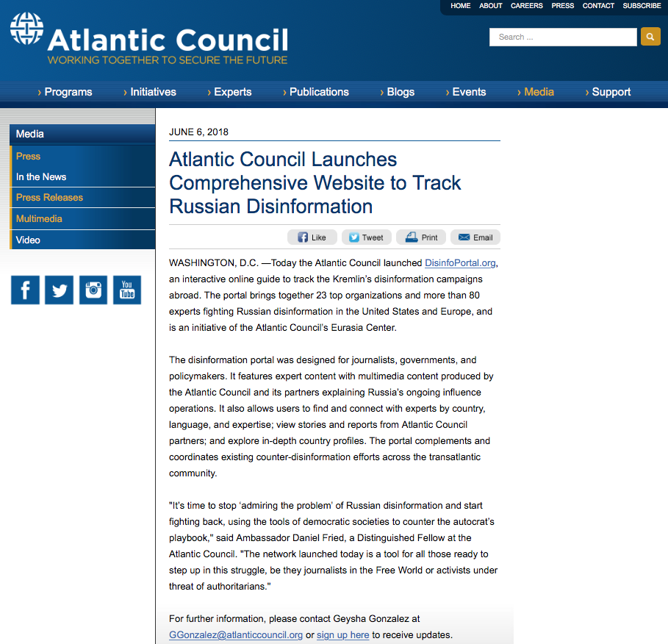Select the Media sidebar header
668x644 pixels.
[x=82, y=134]
